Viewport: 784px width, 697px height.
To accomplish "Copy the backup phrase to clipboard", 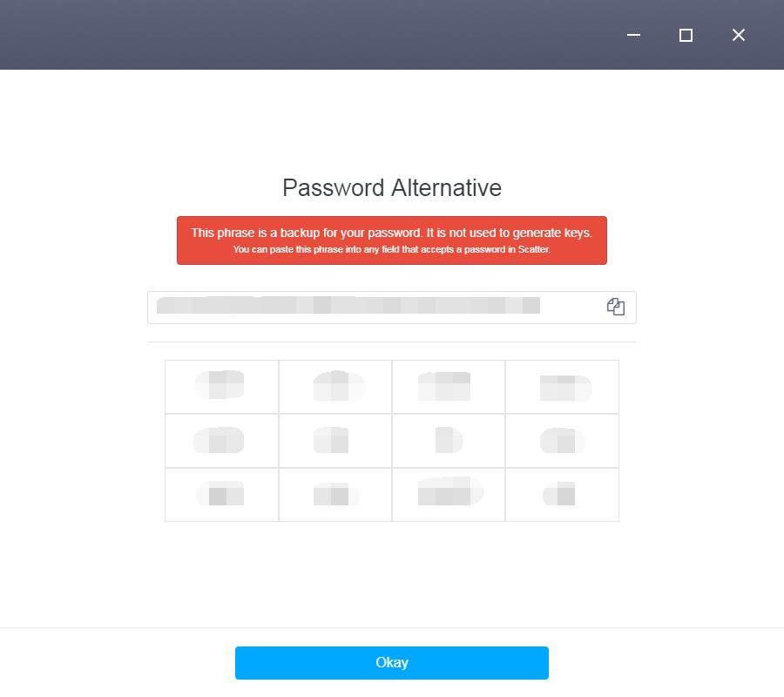I will point(616,307).
